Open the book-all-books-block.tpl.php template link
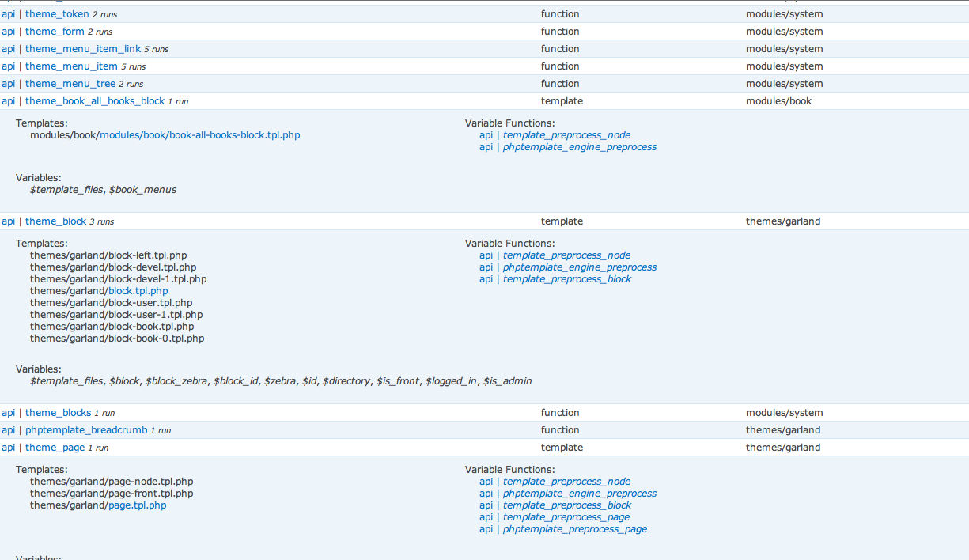Image resolution: width=969 pixels, height=560 pixels. tap(200, 135)
